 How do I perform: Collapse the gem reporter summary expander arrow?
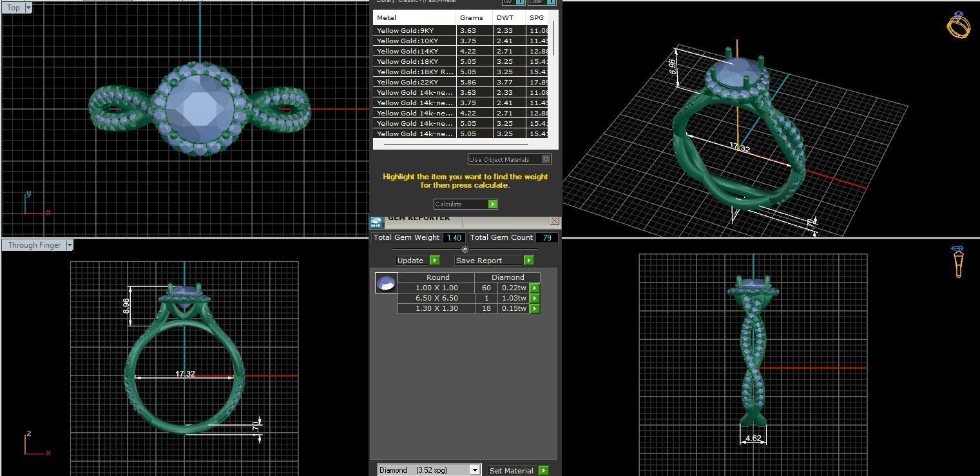click(x=465, y=249)
